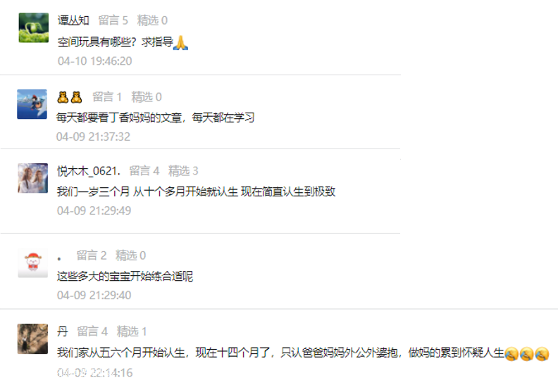Viewport: 558px width, 392px height.
Task: Select the comment about 空间玩具
Action: point(123,42)
